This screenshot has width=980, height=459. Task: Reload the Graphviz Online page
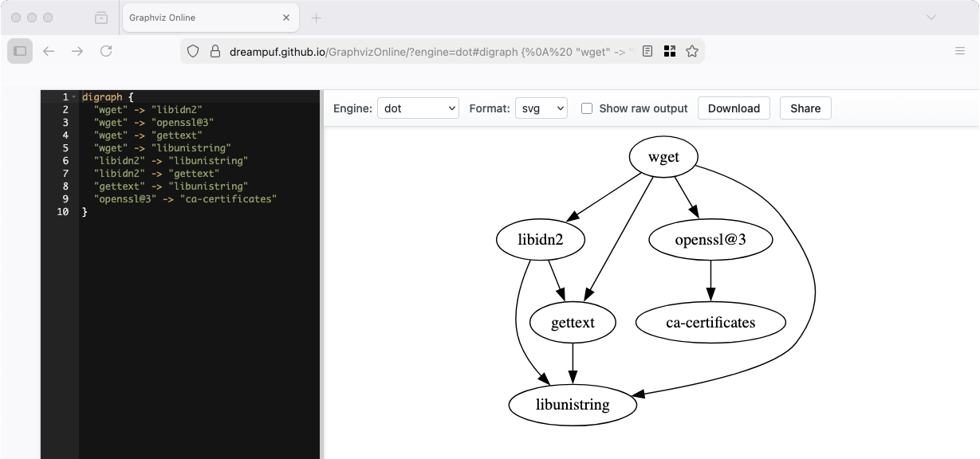(106, 50)
